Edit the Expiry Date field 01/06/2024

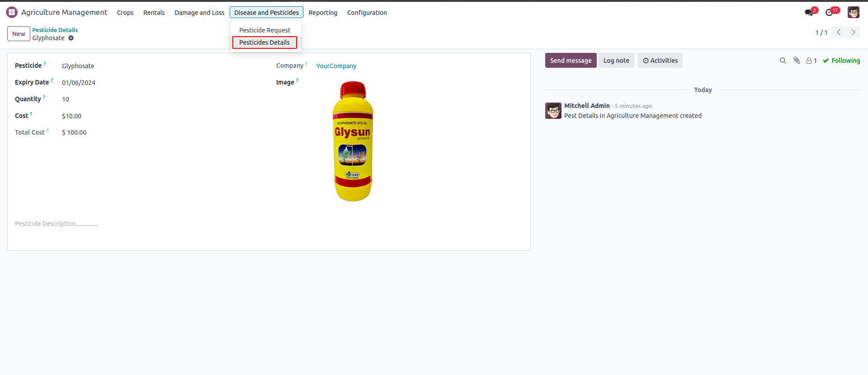click(x=79, y=83)
